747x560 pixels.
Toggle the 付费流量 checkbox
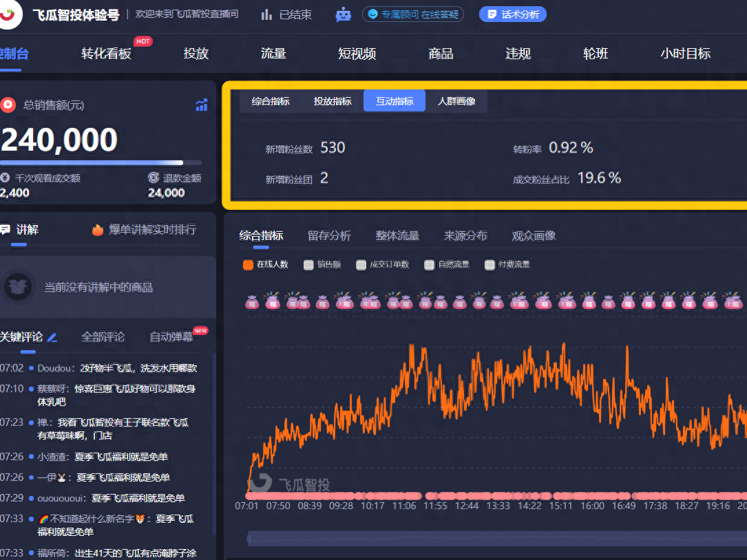pos(490,264)
